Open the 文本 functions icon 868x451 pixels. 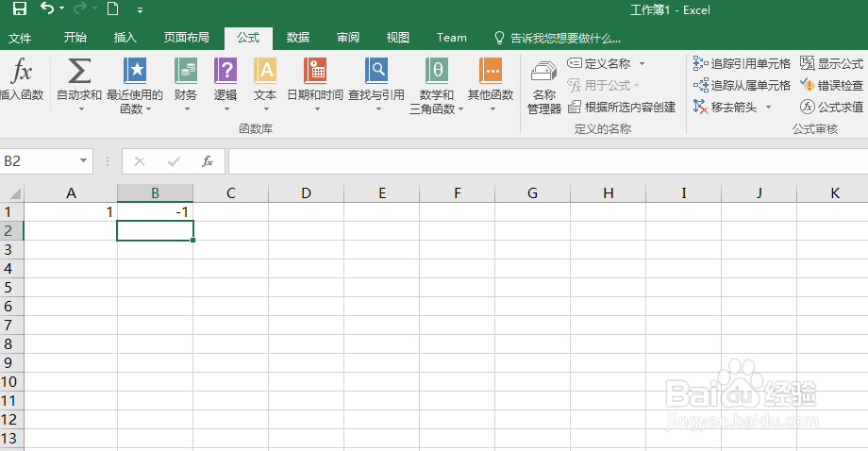point(265,71)
